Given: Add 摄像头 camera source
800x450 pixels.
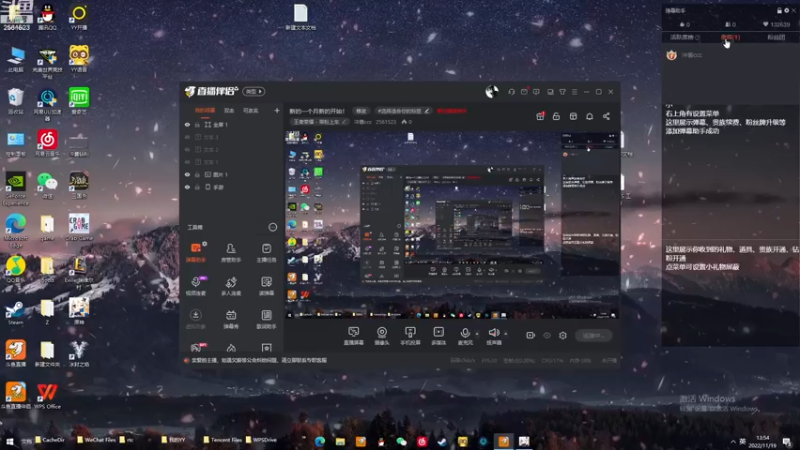Looking at the screenshot, I should click(x=382, y=336).
